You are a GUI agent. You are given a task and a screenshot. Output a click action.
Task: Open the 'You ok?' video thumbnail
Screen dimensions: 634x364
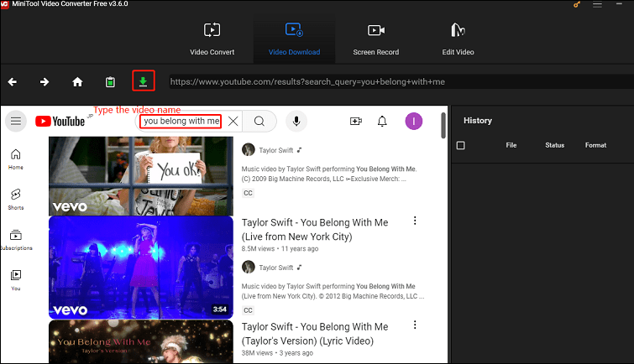141,176
